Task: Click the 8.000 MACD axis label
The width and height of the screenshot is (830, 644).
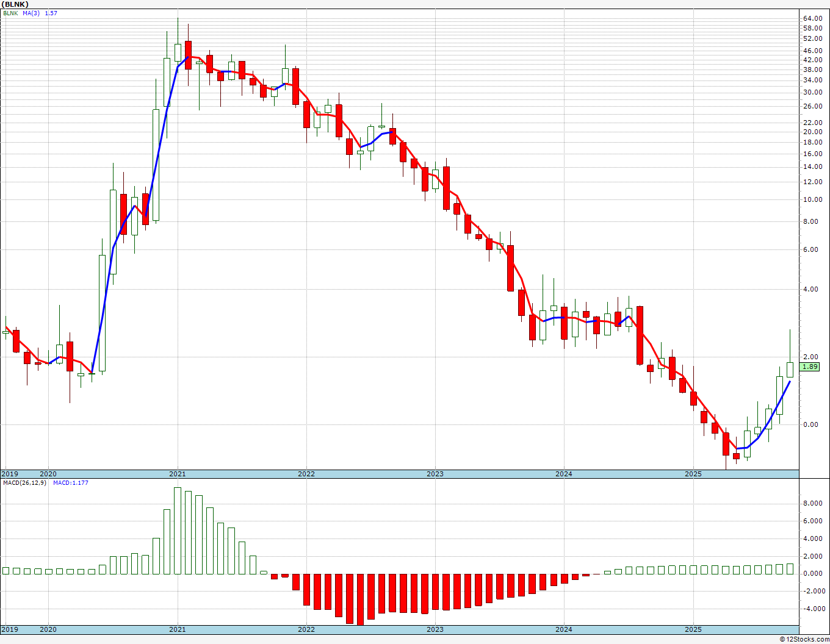Action: coord(814,503)
